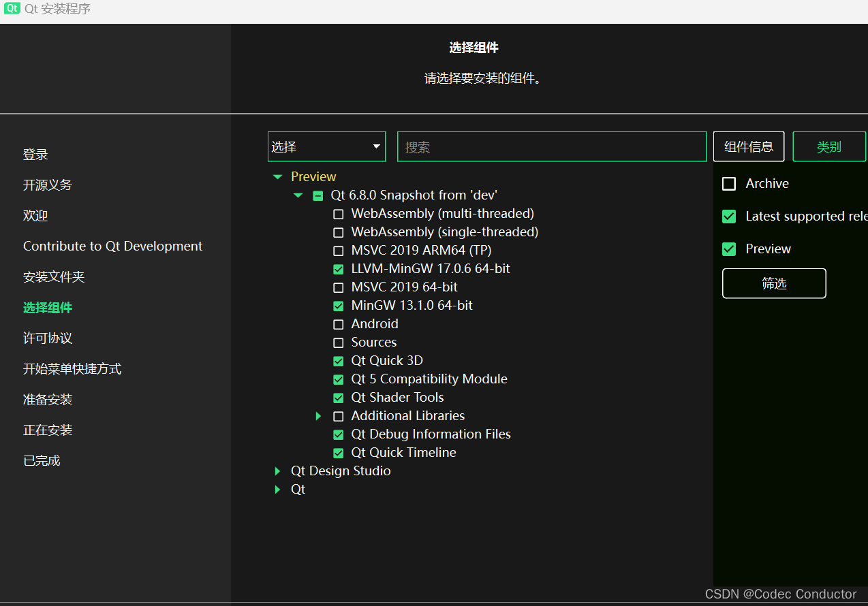
Task: Check the Additional Libraries checkbox
Action: 338,416
